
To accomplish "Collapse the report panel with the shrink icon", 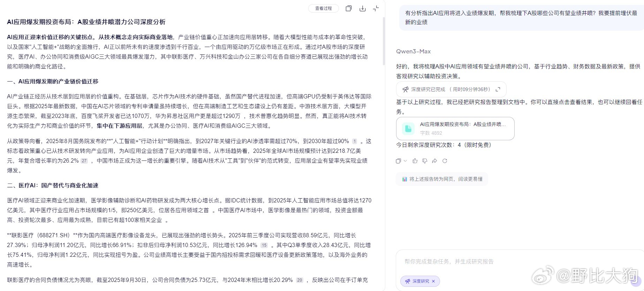I will (376, 8).
